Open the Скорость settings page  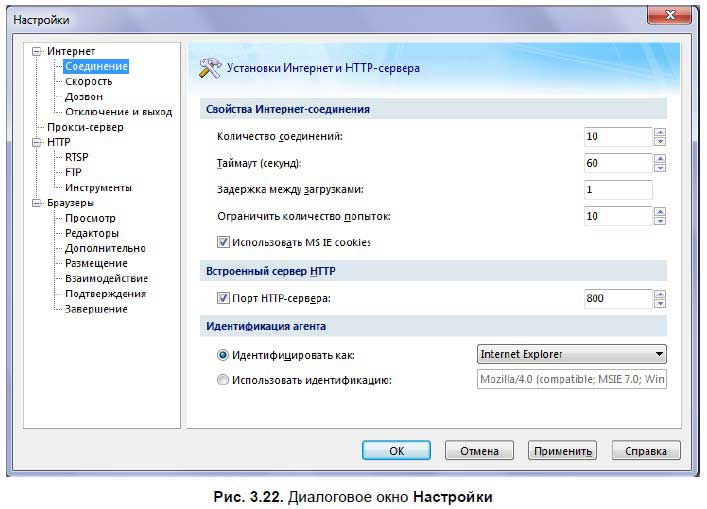pyautogui.click(x=88, y=82)
